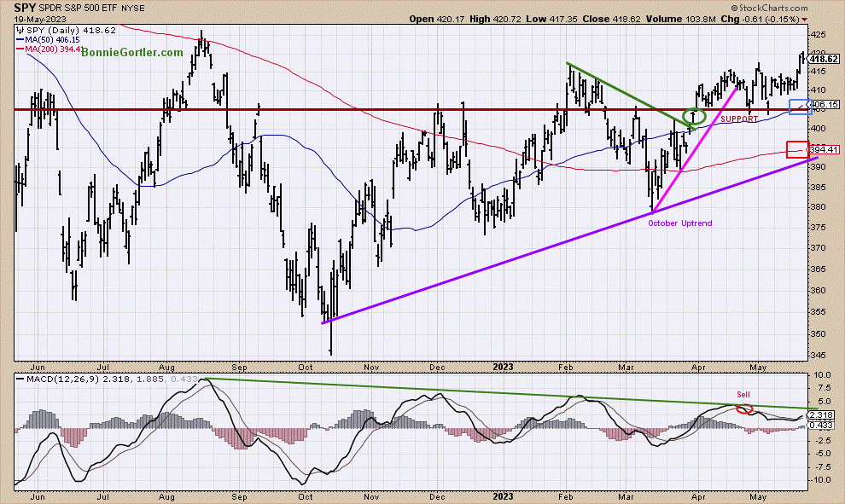Screen dimensions: 845x504
Task: Click the October Uptrend annotation label
Action: point(680,223)
